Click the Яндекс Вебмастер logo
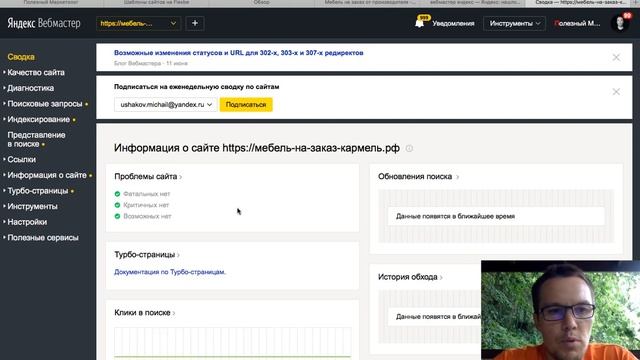640x360 pixels. 44,23
